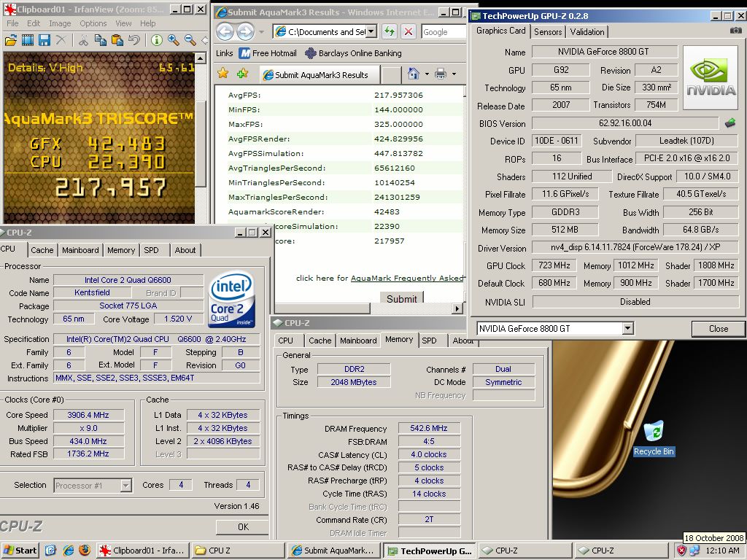747x560 pixels.
Task: Take GPU-Z screenshot with camera icon
Action: coord(735,31)
